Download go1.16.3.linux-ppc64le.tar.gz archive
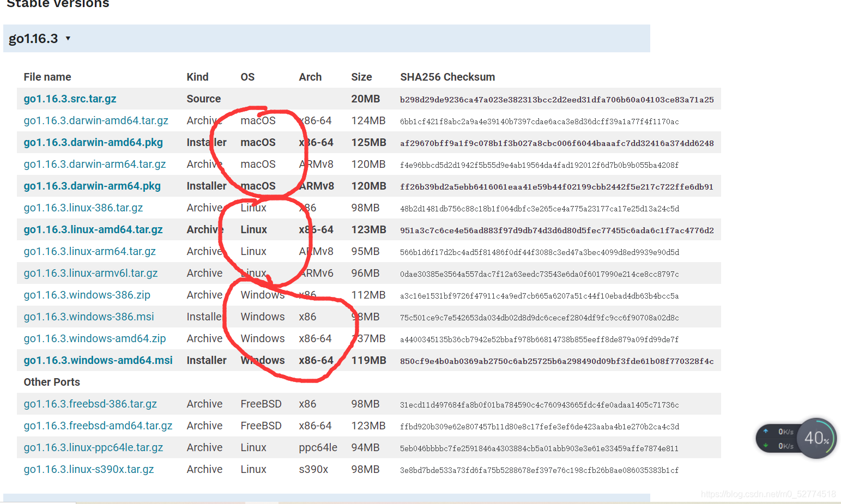The height and width of the screenshot is (504, 841). [94, 447]
